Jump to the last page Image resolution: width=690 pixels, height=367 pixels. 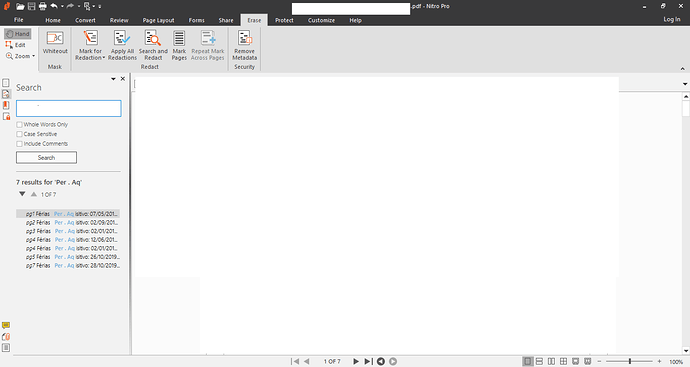368,361
